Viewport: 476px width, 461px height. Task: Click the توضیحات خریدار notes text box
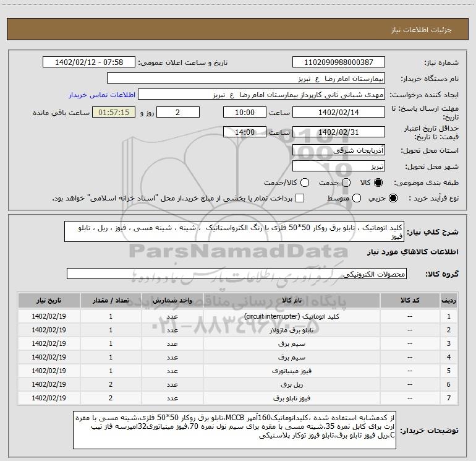click(x=234, y=429)
